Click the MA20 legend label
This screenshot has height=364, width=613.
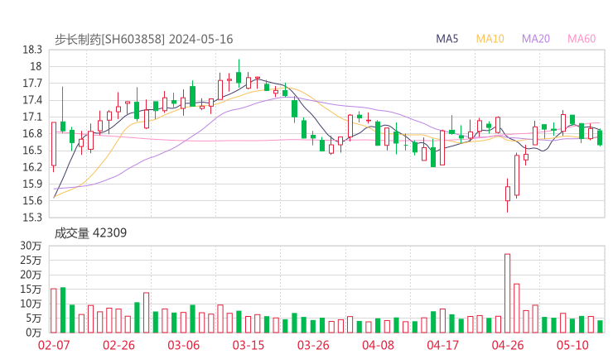point(536,39)
